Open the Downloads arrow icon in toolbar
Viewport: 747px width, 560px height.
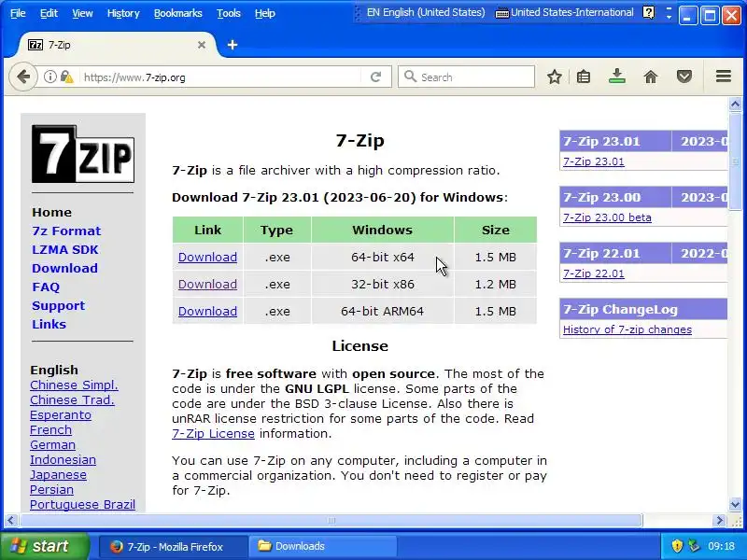pos(617,77)
